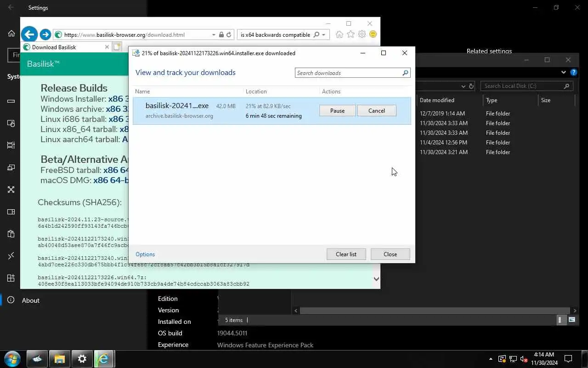
Task: Open Help in File Explorer
Action: [573, 72]
